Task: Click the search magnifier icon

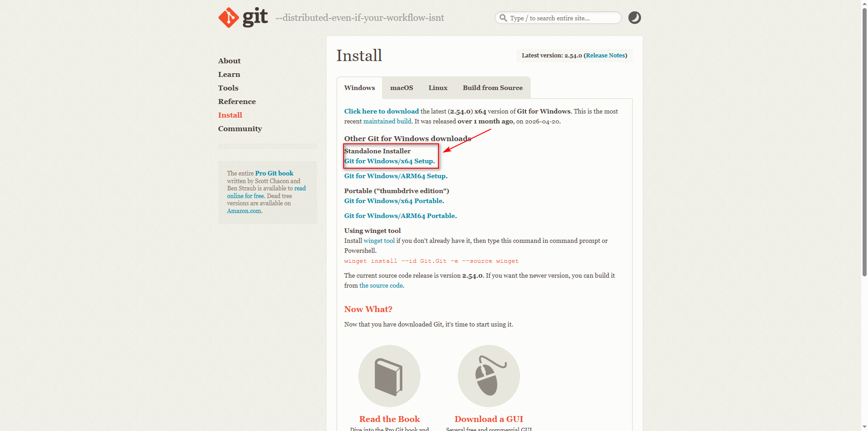Action: click(503, 18)
